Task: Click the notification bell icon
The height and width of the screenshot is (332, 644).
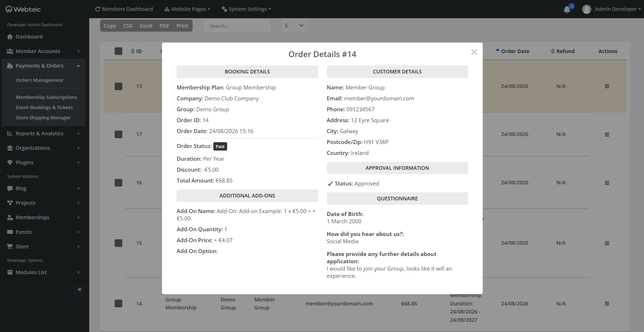Action: (x=566, y=9)
